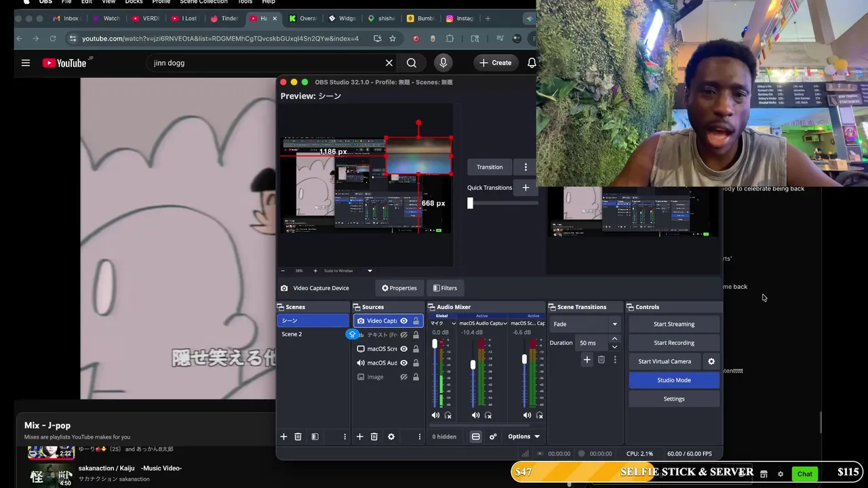Image resolution: width=868 pixels, height=488 pixels.
Task: Open the YouTube notifications bell
Action: point(532,63)
